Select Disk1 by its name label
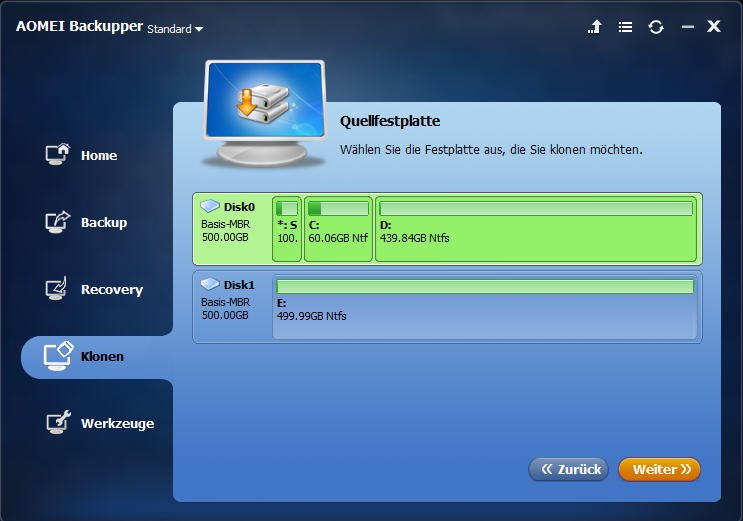Image resolution: width=743 pixels, height=521 pixels. tap(239, 285)
